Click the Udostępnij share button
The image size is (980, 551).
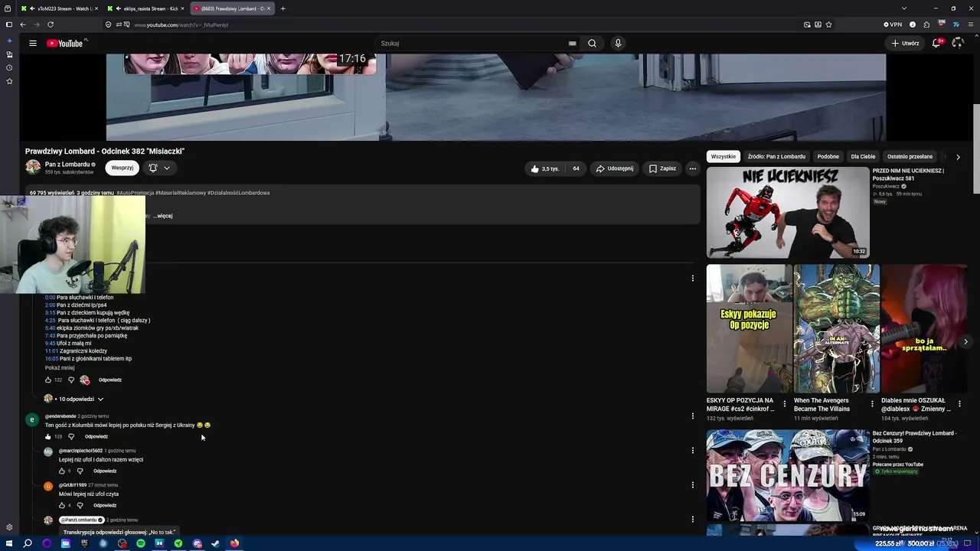(615, 168)
